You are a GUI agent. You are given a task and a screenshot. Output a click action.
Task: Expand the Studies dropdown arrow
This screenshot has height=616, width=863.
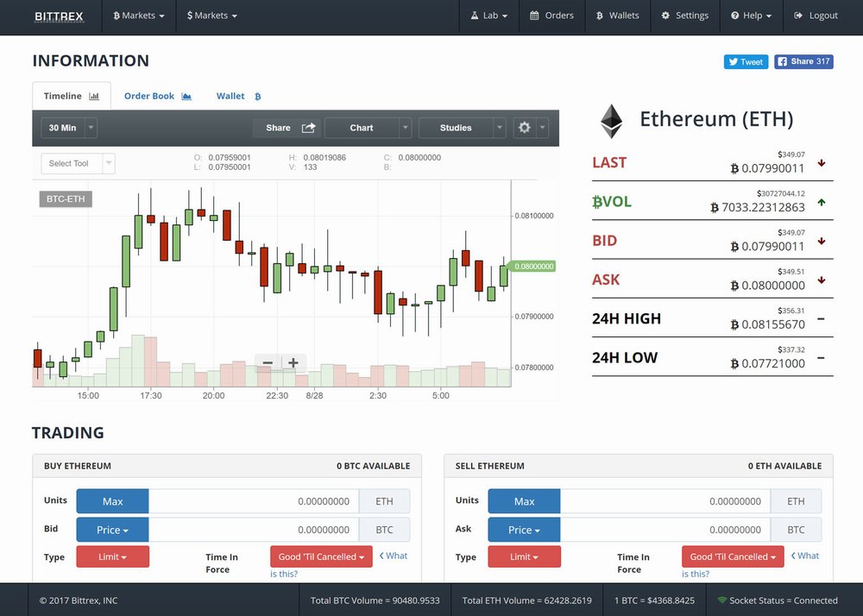click(499, 128)
